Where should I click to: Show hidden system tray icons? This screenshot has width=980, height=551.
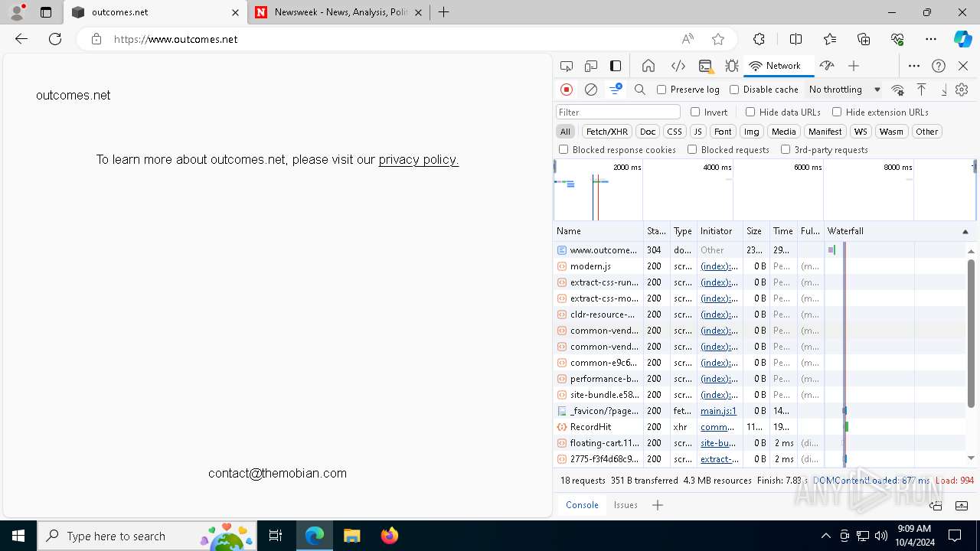pos(825,536)
